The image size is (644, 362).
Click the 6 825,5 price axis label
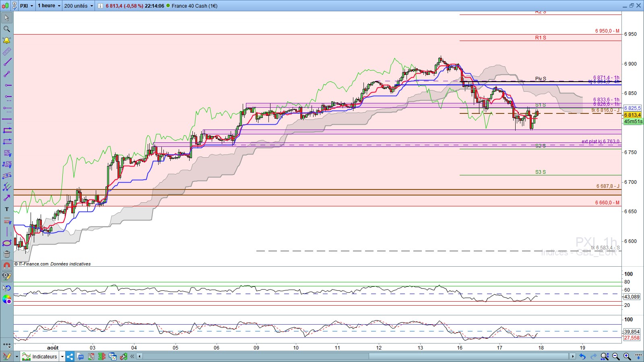[632, 108]
